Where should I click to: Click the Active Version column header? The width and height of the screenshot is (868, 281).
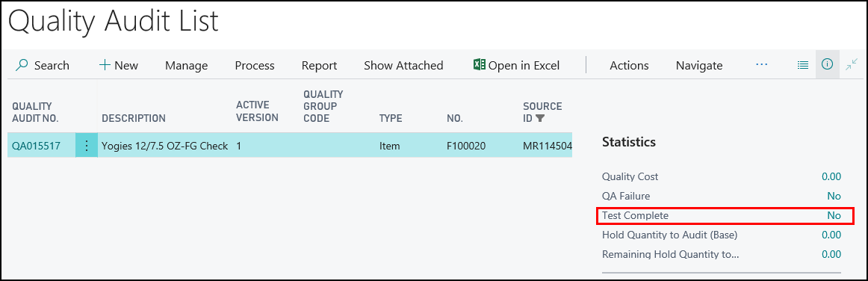257,111
